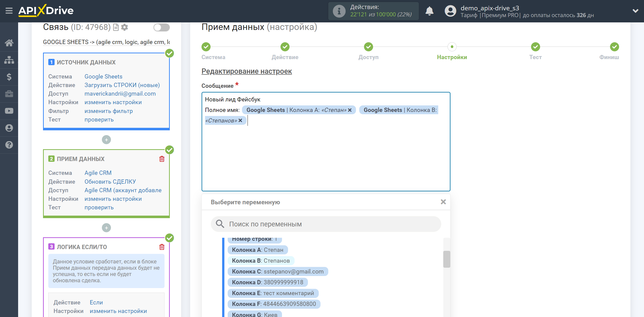Click the connection name field

tap(106, 42)
